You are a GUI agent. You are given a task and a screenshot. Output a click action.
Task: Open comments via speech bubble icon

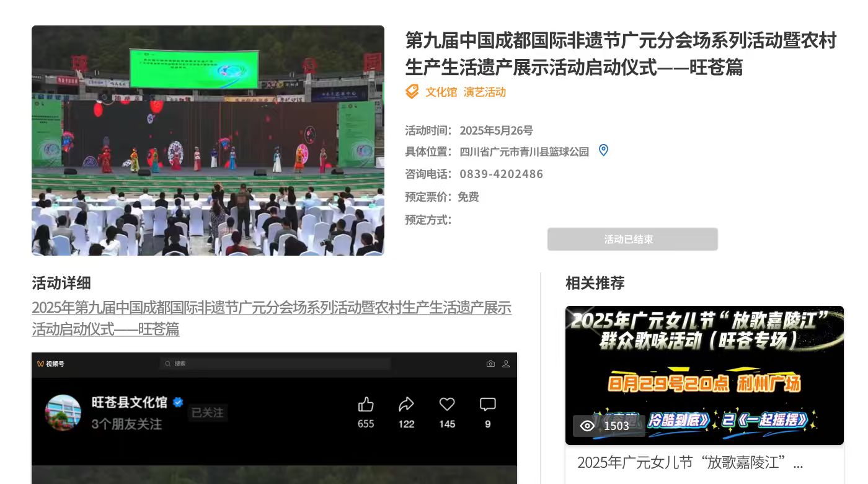[x=488, y=405]
